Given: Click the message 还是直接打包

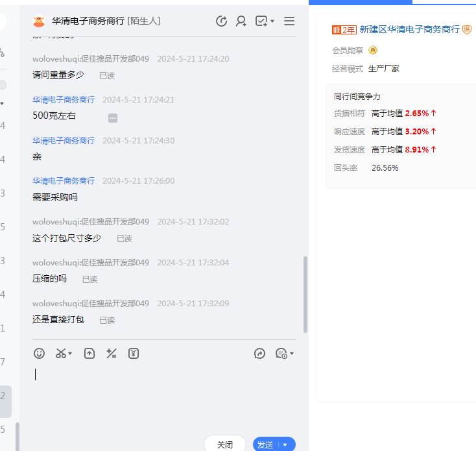Looking at the screenshot, I should point(58,319).
